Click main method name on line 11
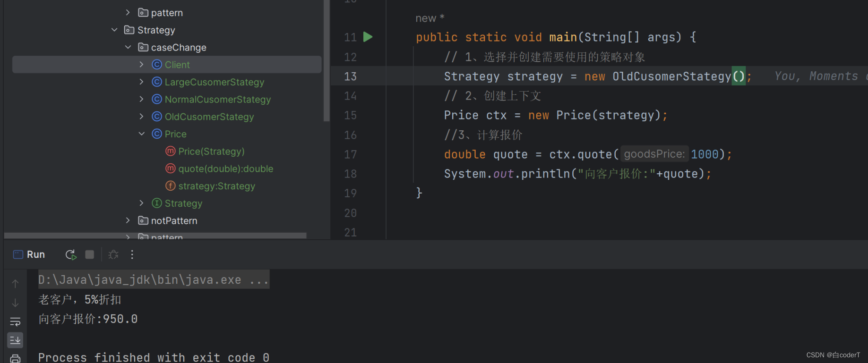868x363 pixels. tap(563, 37)
